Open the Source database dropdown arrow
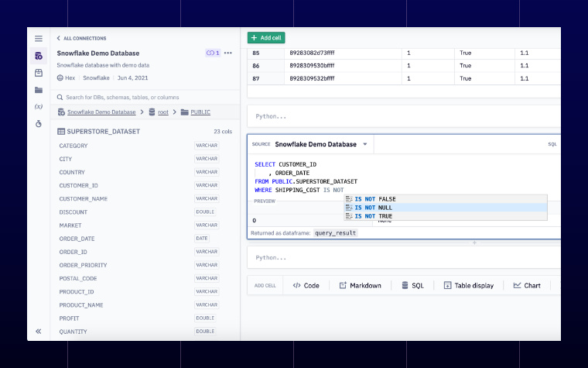 [365, 144]
